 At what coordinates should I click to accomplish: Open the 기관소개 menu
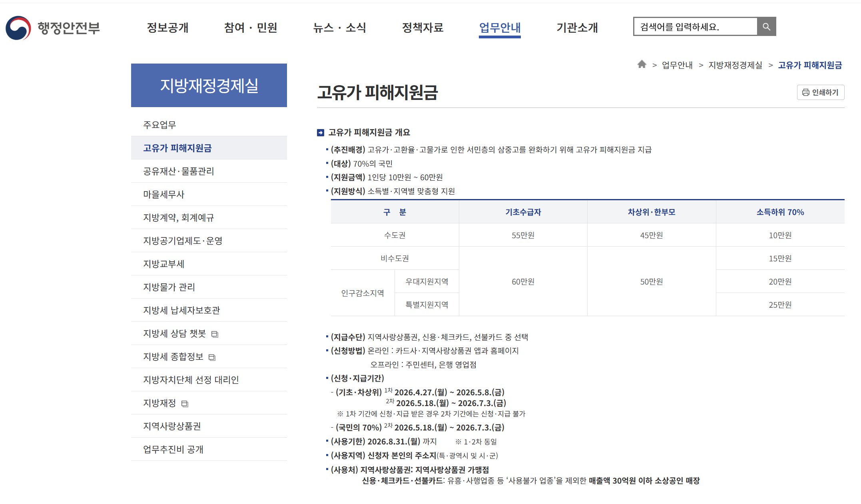[577, 28]
